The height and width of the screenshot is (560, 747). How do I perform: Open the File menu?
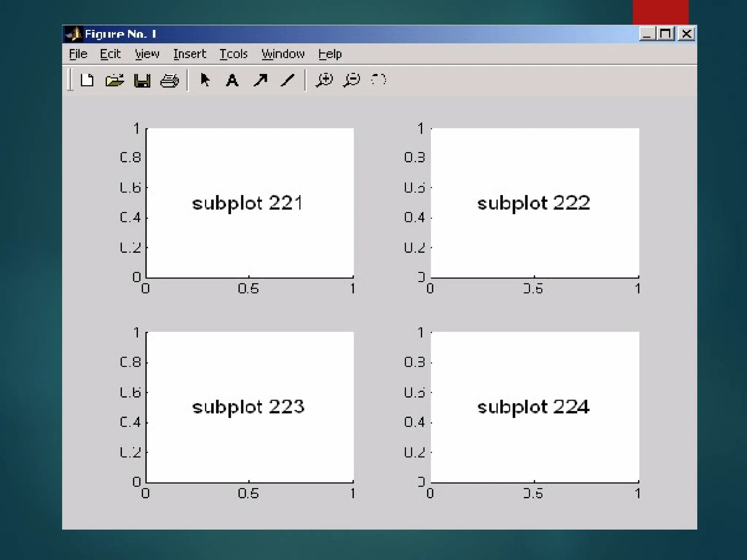[x=78, y=54]
